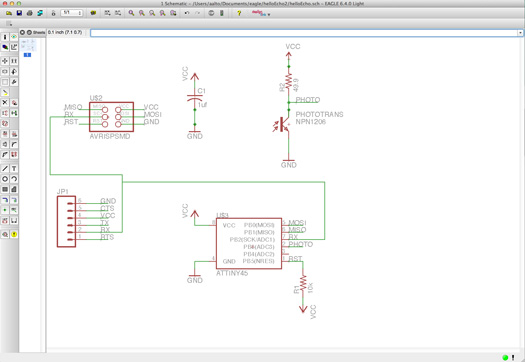
Task: Select the Change wrench tool
Action: 14,82
